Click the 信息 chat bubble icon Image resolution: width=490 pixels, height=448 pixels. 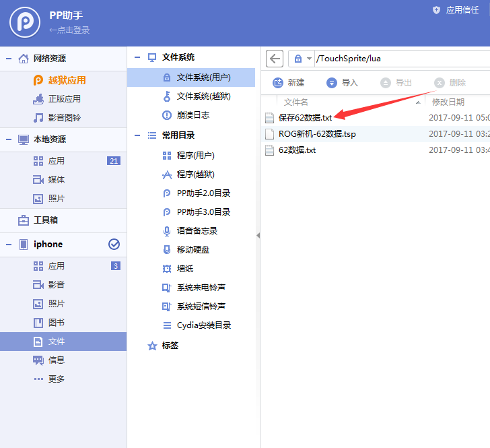38,360
